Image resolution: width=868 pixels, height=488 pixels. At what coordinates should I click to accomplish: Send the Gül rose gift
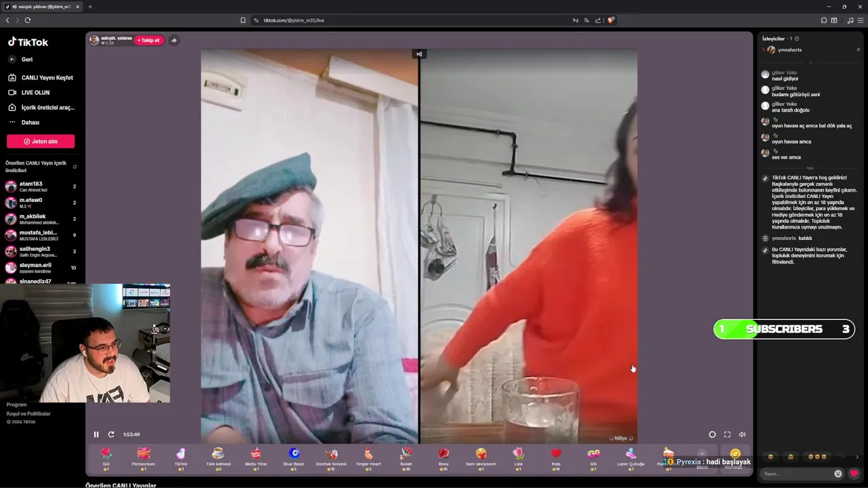pos(106,458)
